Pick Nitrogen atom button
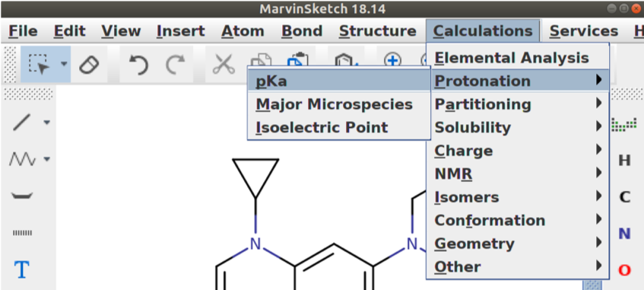This screenshot has height=290, width=644. click(624, 234)
